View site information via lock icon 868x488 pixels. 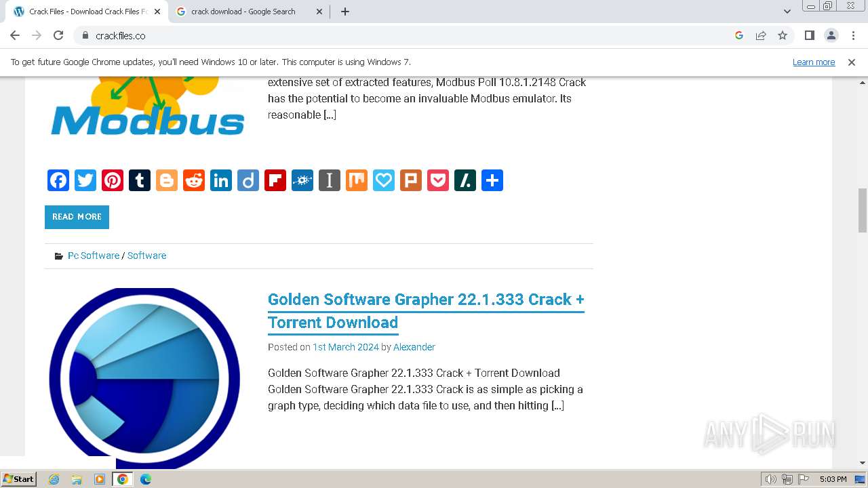click(x=85, y=35)
